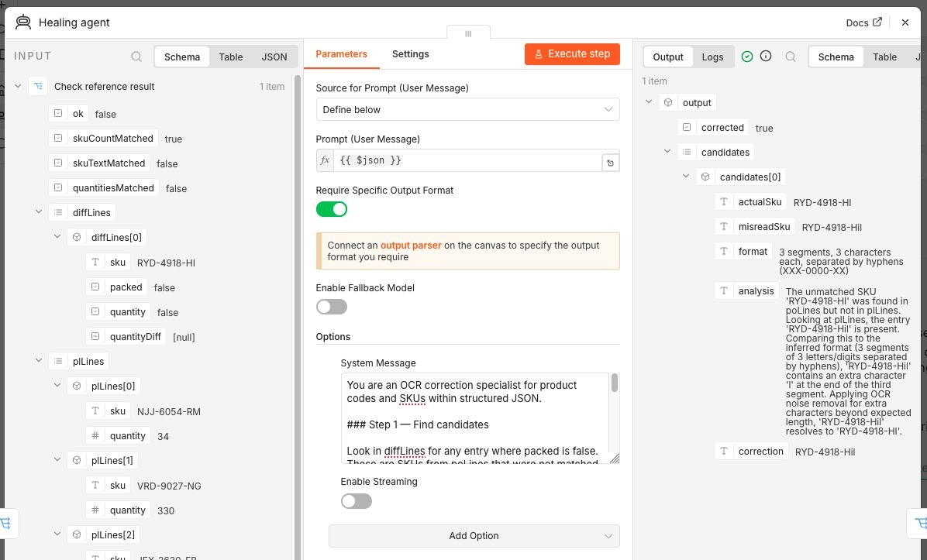
Task: Click the Prompt input with $json expression
Action: [467, 160]
